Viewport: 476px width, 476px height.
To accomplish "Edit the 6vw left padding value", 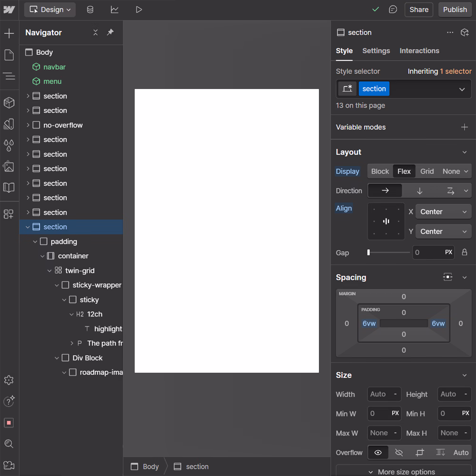I will [x=369, y=323].
